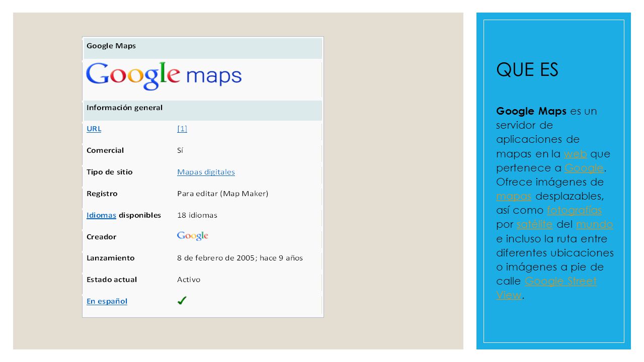
Task: Follow the web hyperlink in the description
Action: click(576, 154)
